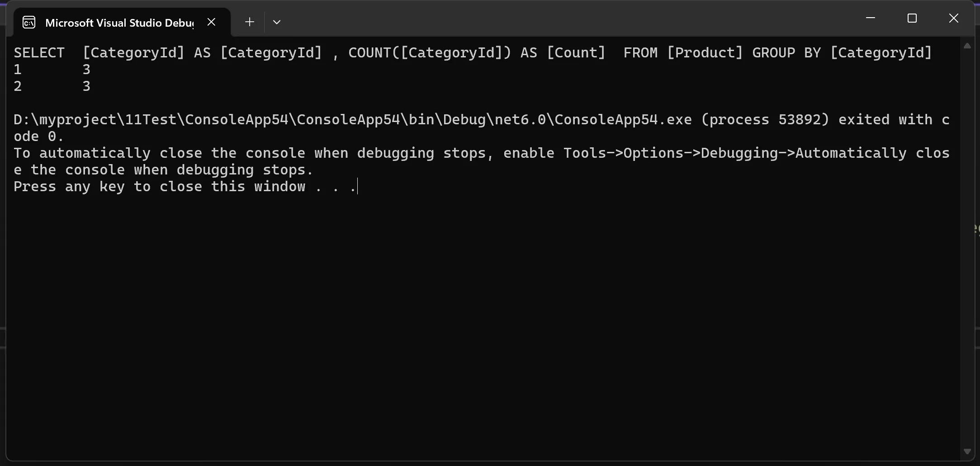Click the 'Press any key to close' prompt
This screenshot has width=980, height=466.
click(185, 187)
